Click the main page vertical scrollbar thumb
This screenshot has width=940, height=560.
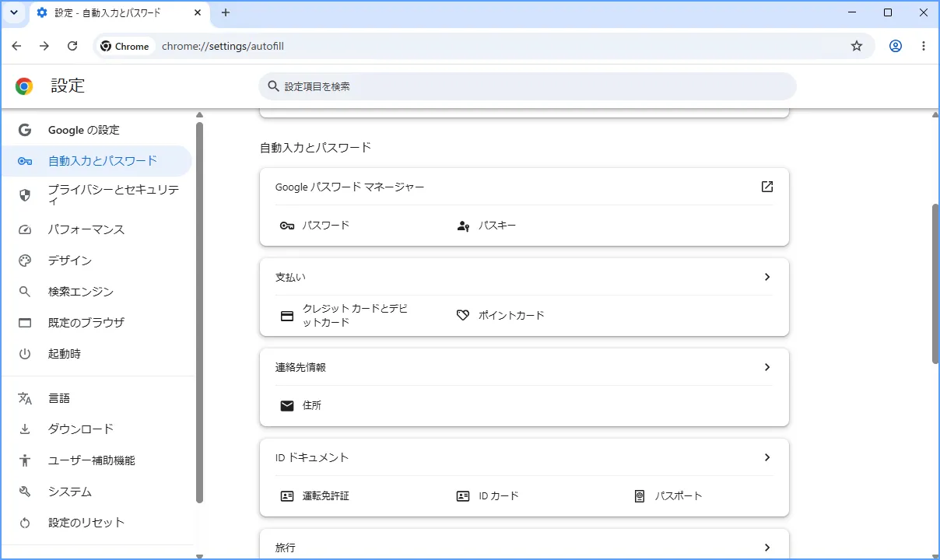point(935,284)
